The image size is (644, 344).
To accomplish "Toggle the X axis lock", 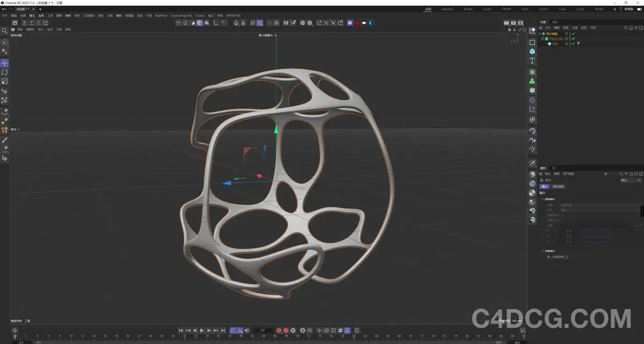I will coord(24,23).
